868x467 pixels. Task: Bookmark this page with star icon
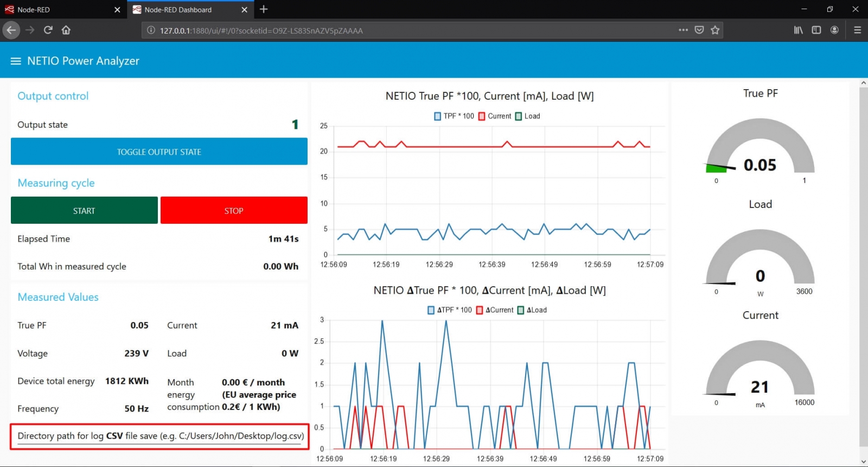(715, 30)
